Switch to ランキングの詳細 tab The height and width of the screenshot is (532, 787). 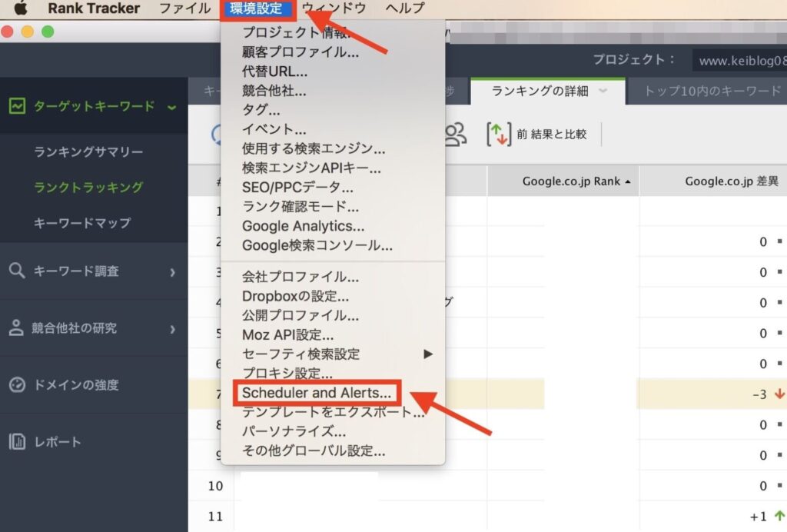[540, 91]
